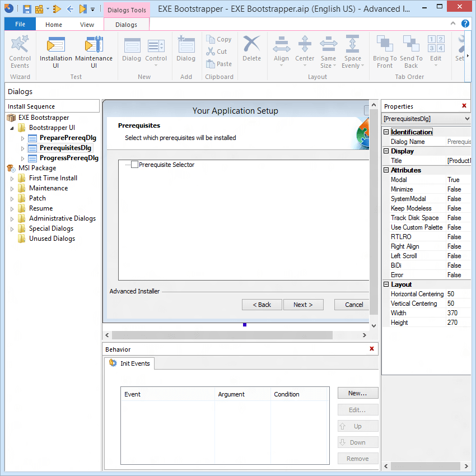This screenshot has width=476, height=476.
Task: Create a new Dialog
Action: click(132, 50)
